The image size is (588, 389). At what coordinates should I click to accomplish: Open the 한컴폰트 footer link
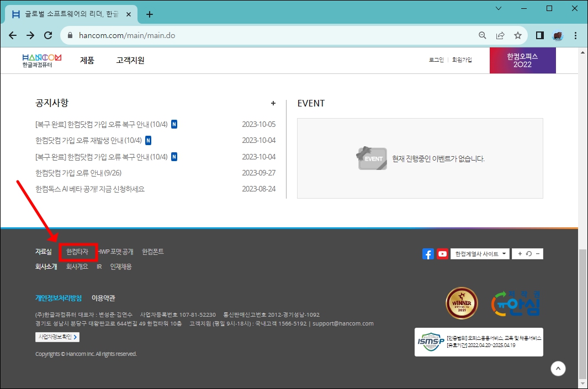tap(152, 252)
